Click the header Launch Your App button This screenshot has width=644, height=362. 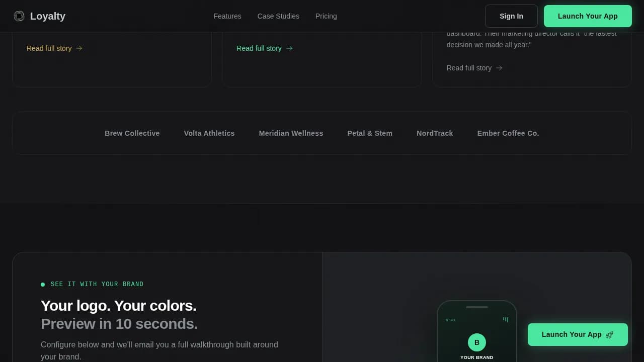pyautogui.click(x=588, y=16)
